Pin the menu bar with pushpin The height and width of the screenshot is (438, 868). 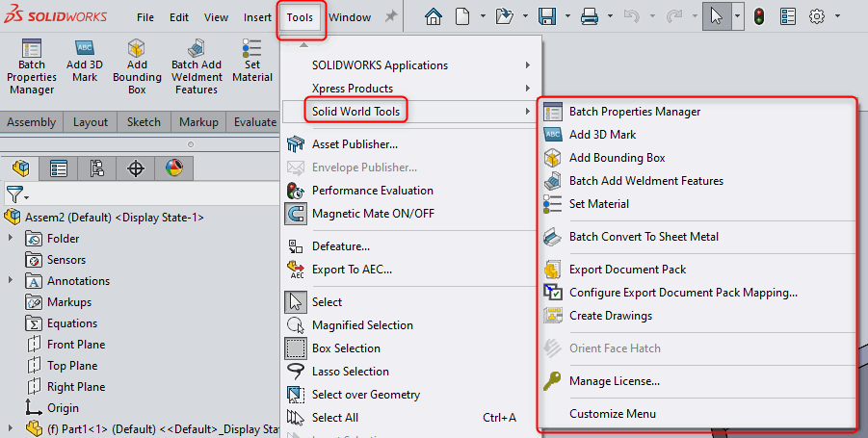coord(391,17)
